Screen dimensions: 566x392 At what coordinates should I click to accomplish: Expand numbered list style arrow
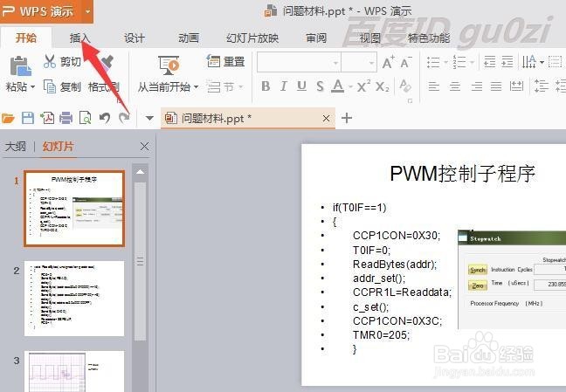[472, 63]
